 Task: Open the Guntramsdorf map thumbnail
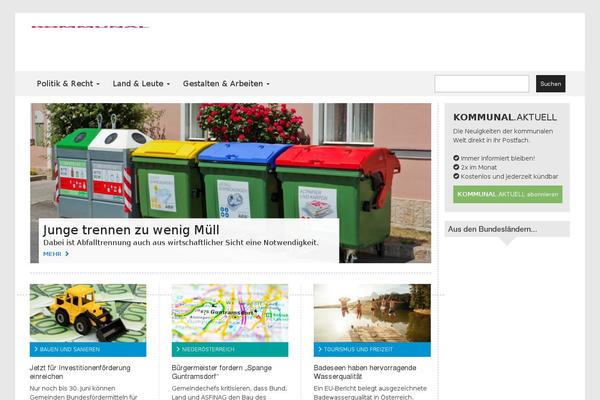230,313
